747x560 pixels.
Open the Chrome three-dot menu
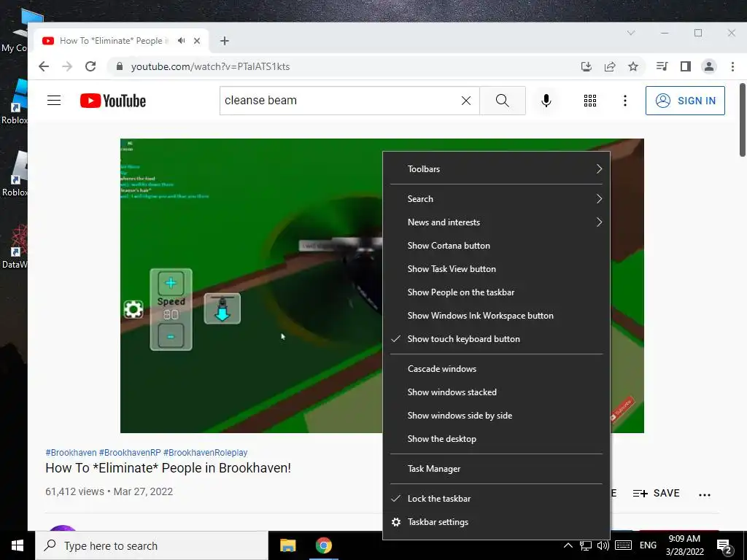[732, 66]
